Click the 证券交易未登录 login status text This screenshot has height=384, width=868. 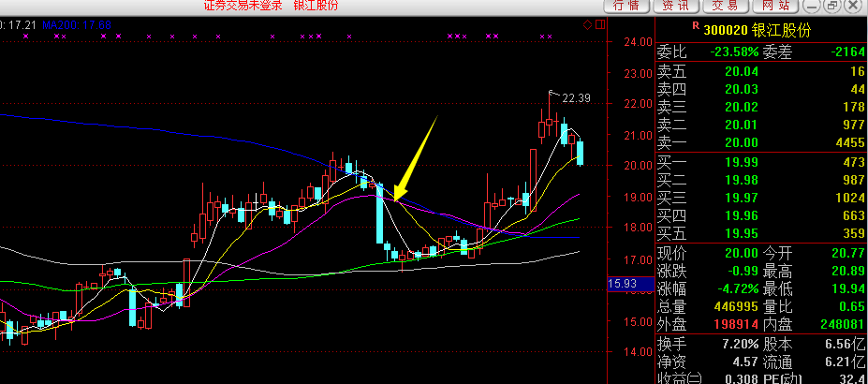243,5
